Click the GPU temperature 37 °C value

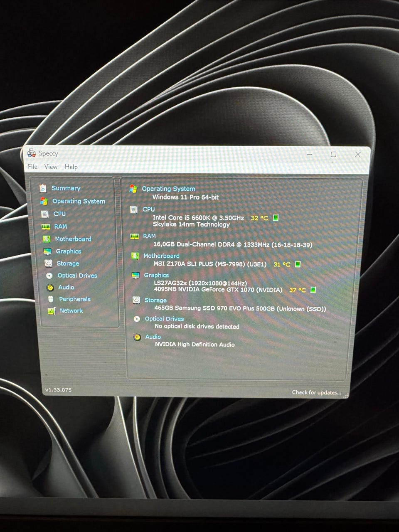coord(298,290)
